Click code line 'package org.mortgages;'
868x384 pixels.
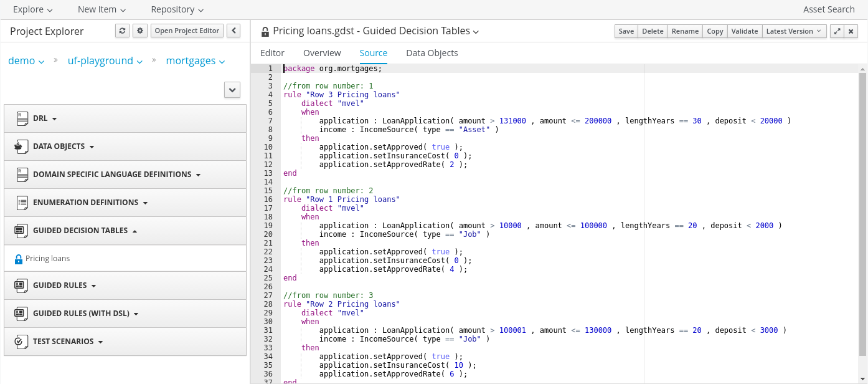pos(333,69)
